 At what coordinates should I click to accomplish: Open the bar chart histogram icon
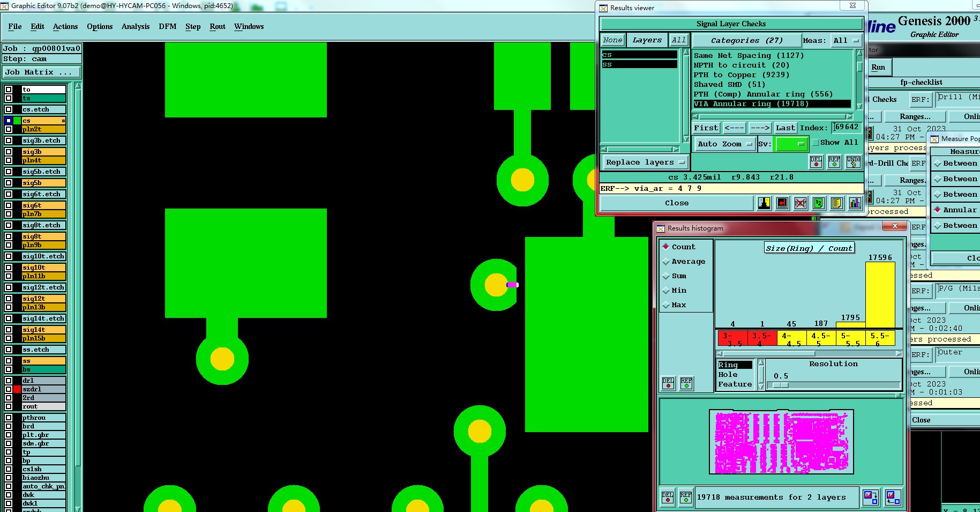coord(855,203)
